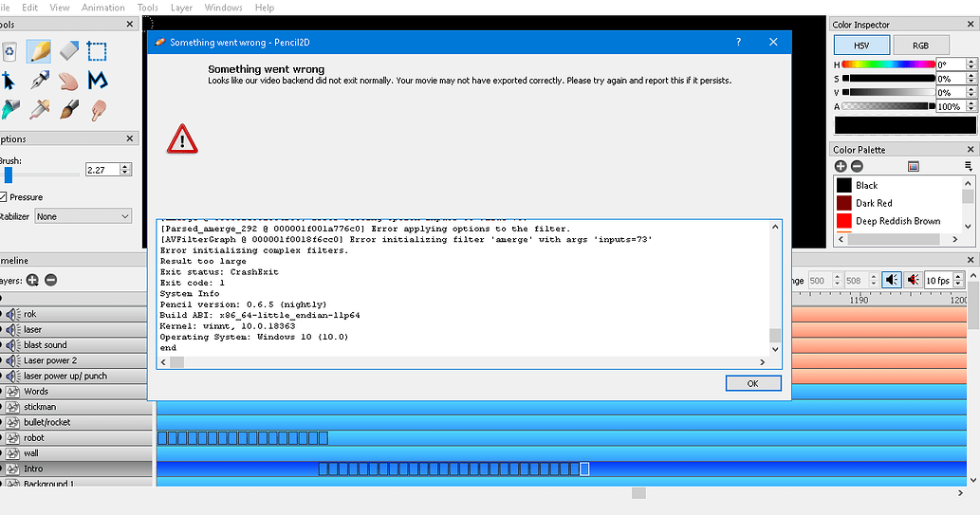The image size is (980, 515).
Task: Open the Layer menu
Action: [x=181, y=8]
